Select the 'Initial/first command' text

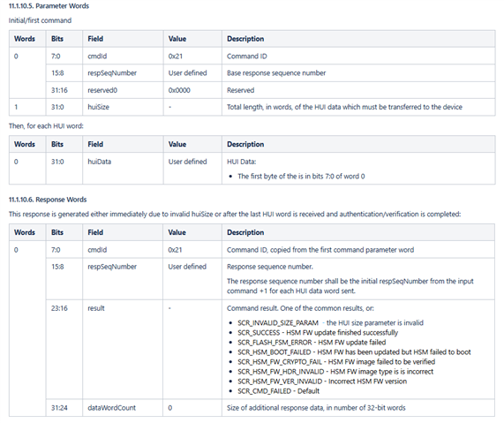click(x=40, y=20)
